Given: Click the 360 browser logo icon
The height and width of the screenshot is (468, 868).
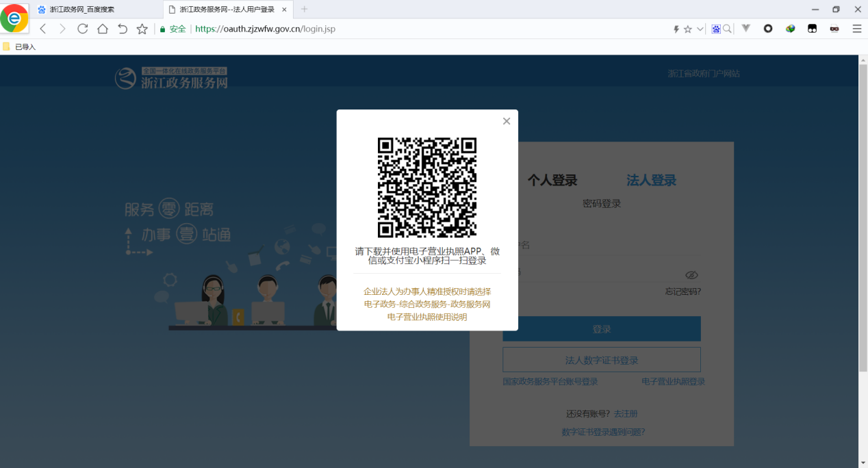Looking at the screenshot, I should [14, 18].
